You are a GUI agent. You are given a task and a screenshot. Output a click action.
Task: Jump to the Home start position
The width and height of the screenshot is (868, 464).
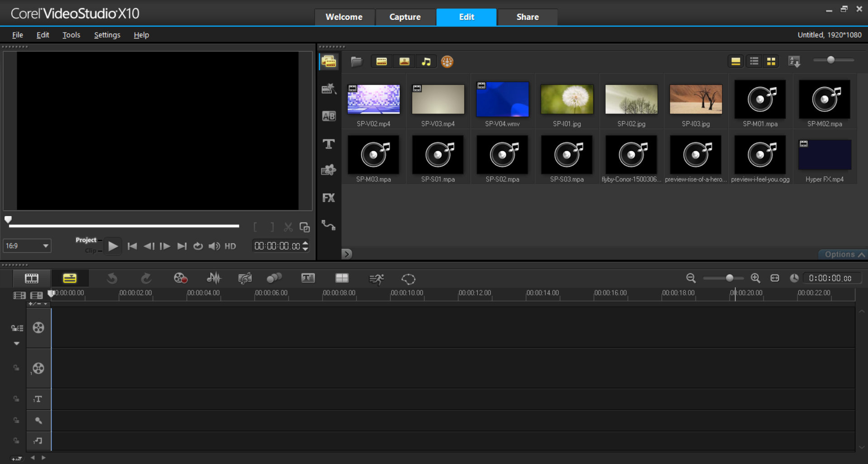point(132,246)
